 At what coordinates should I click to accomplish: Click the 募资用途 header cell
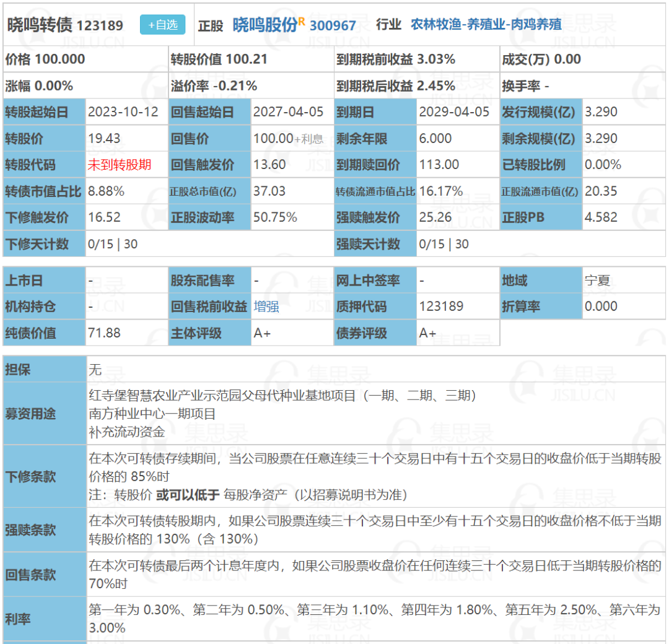45,414
